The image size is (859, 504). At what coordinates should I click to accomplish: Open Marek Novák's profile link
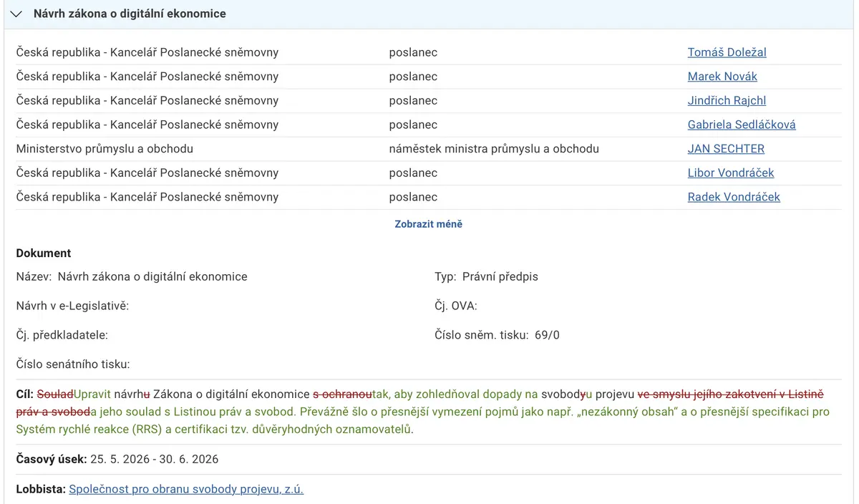tap(722, 77)
